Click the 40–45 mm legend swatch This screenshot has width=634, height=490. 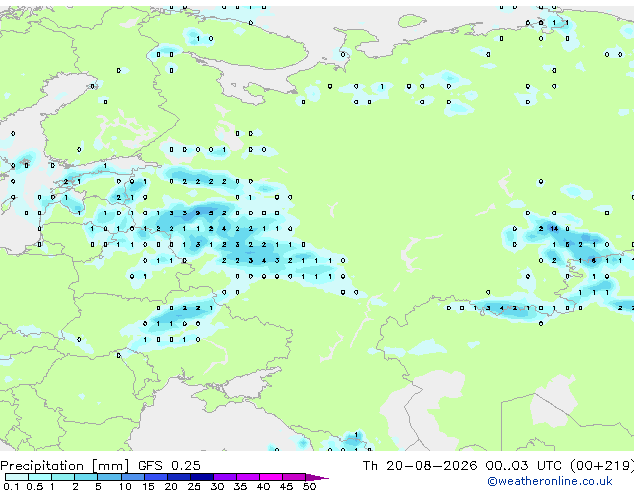tap(271, 477)
